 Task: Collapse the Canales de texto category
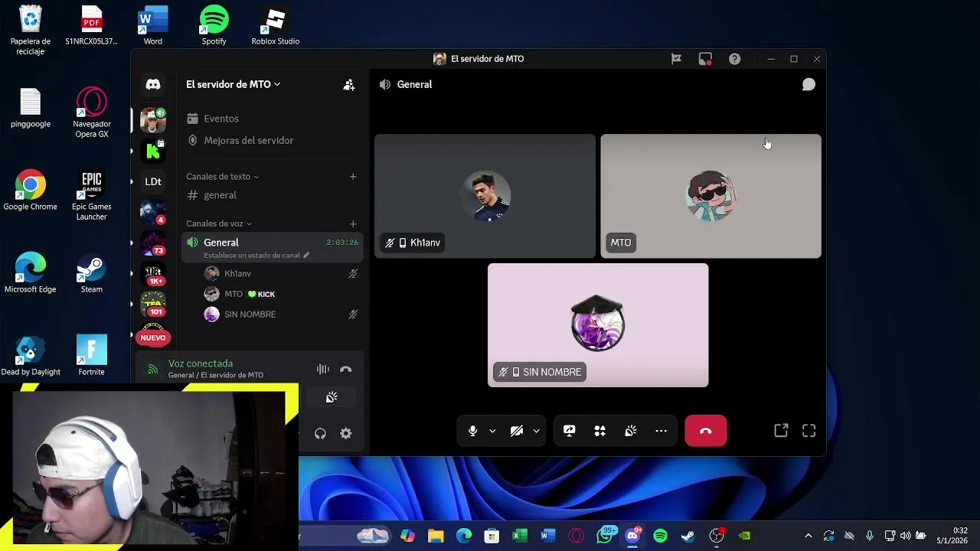coord(222,177)
